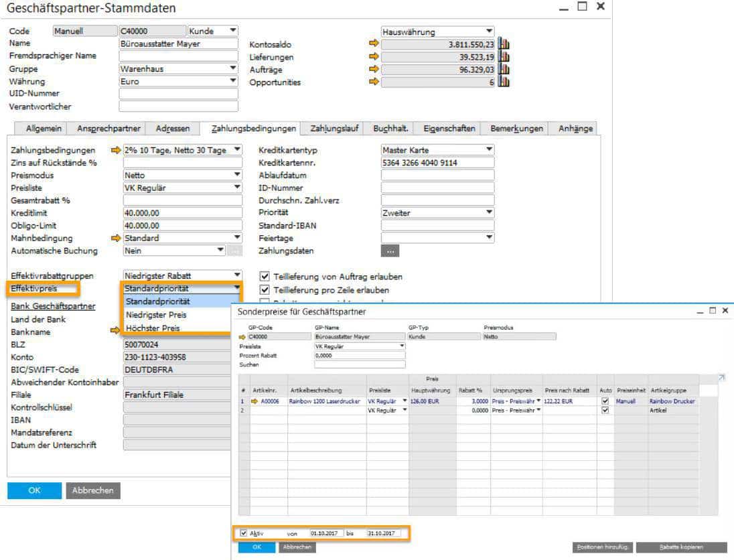The height and width of the screenshot is (560, 734).
Task: Open the Automatische Buchung Nein dropdown
Action: coord(220,251)
